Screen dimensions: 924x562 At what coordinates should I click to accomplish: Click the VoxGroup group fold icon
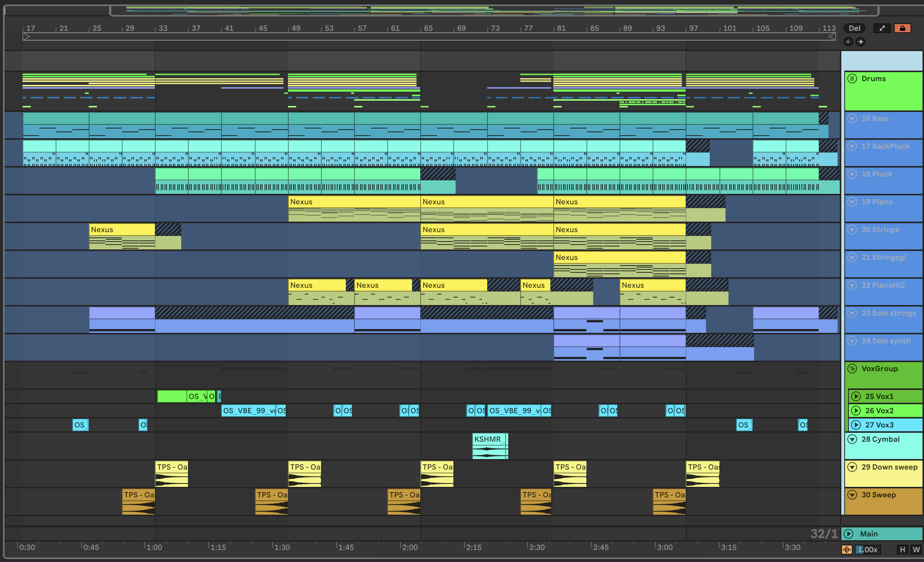852,369
